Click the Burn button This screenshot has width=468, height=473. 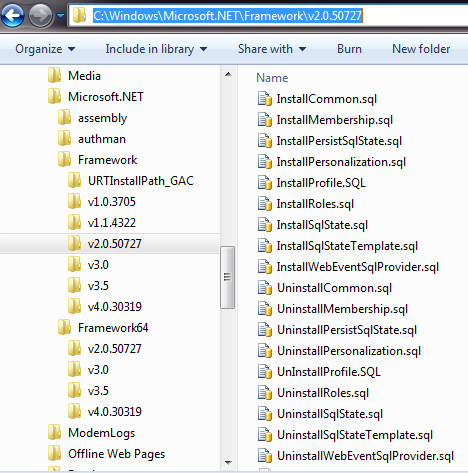(349, 49)
